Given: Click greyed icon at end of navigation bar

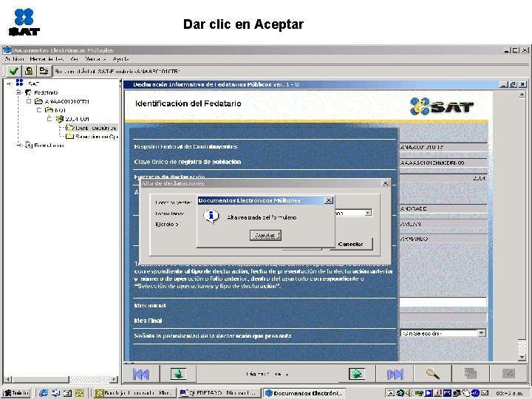Looking at the screenshot, I should [508, 374].
